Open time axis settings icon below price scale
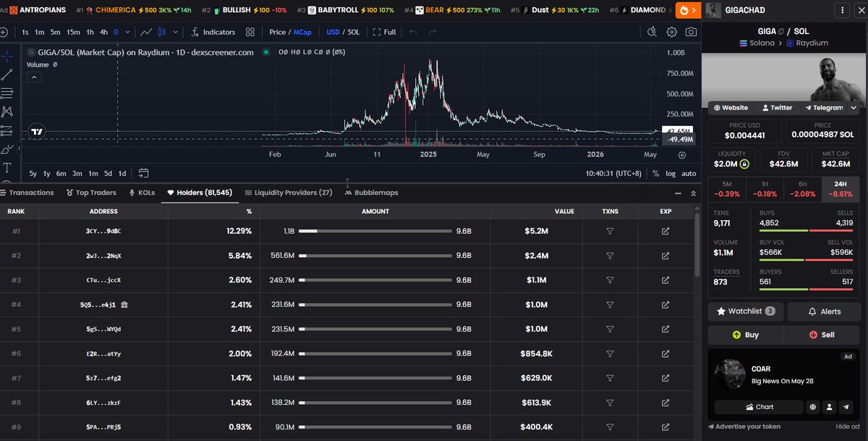868x441 pixels. (682, 155)
